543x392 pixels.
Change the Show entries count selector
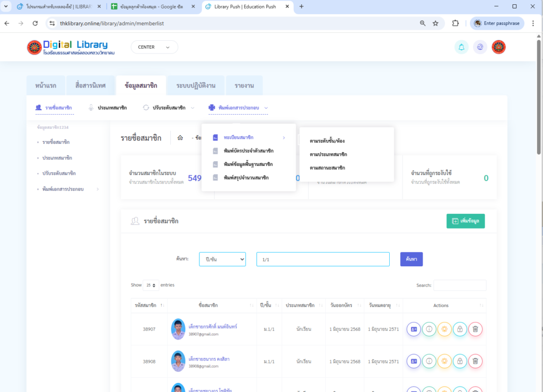[x=151, y=285]
